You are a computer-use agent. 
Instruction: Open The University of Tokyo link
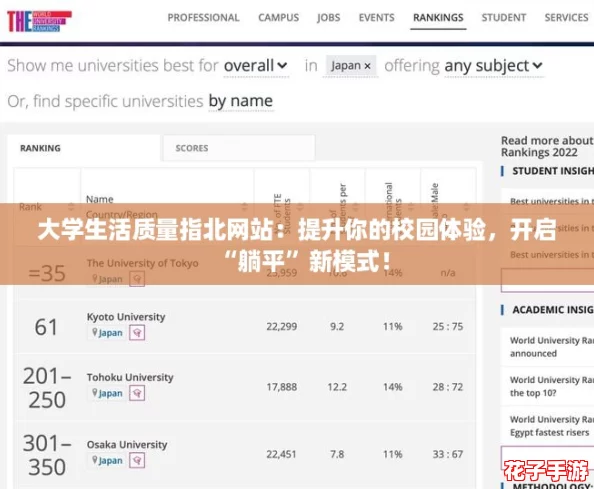(x=142, y=263)
